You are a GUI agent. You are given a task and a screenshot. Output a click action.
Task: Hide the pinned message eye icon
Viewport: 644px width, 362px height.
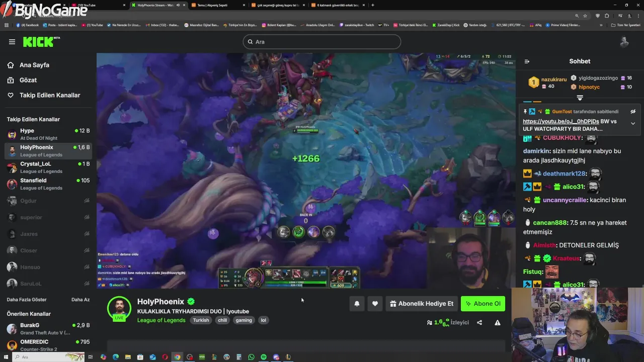pyautogui.click(x=633, y=112)
